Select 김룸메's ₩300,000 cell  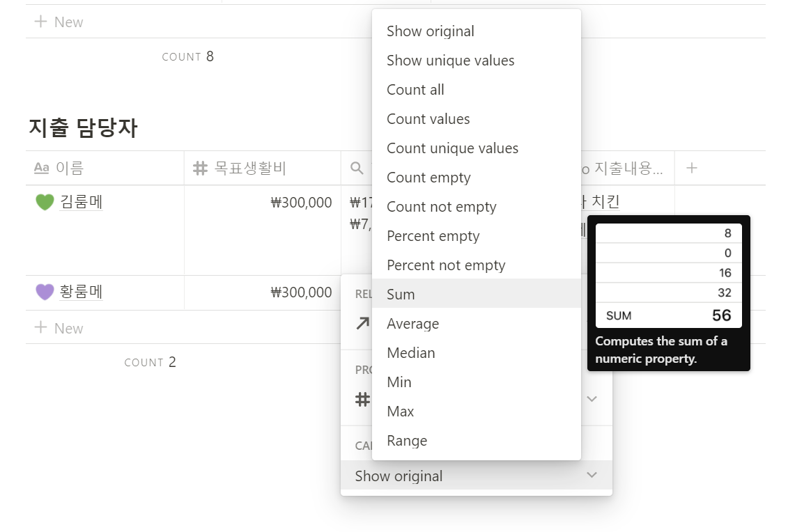coord(262,230)
